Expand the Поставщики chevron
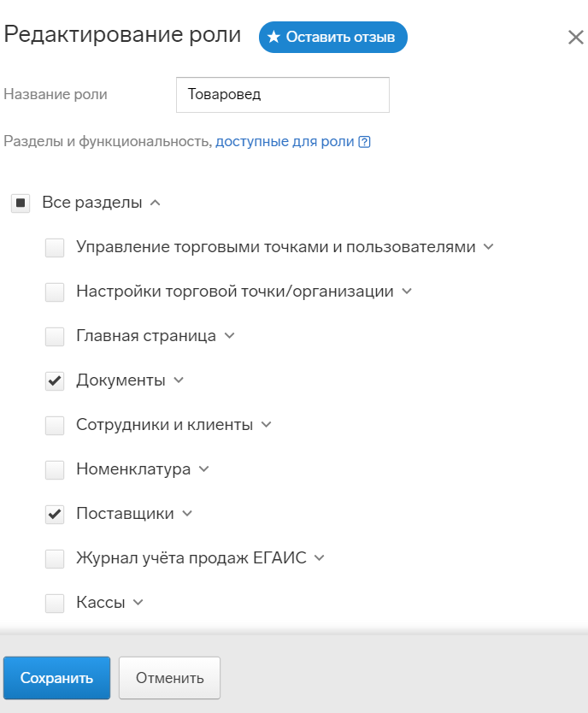The width and height of the screenshot is (588, 713). pos(187,514)
